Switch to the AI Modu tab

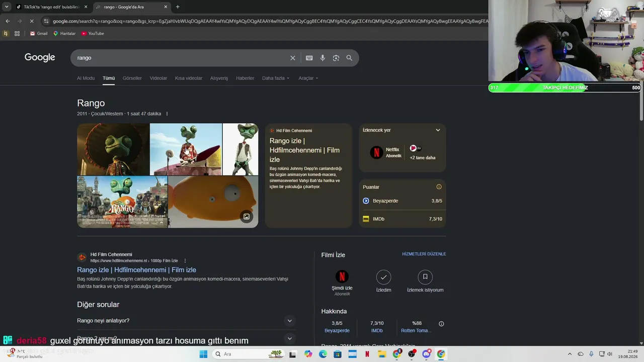86,78
